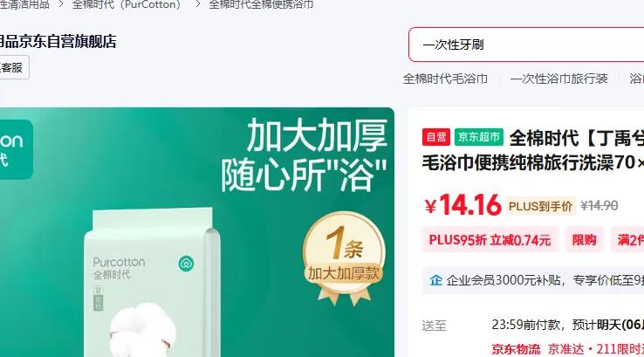The image size is (644, 357).
Task: Focus the search box containing 一次性牙刷
Action: click(526, 45)
